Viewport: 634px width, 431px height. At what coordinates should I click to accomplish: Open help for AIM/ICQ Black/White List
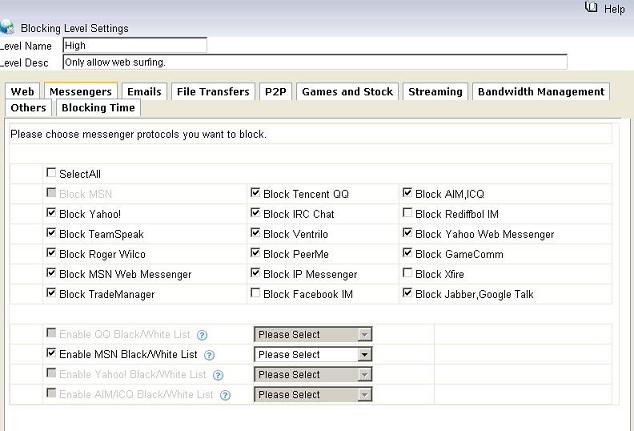point(225,395)
